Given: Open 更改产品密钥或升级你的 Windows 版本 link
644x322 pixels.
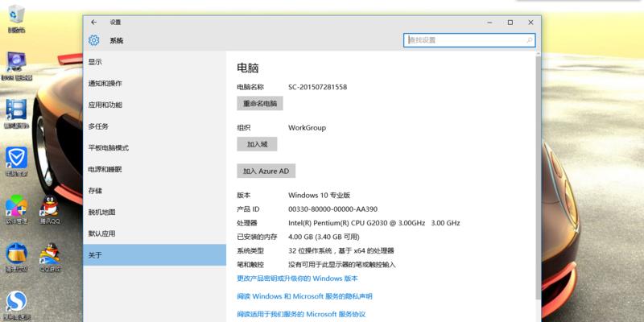Looking at the screenshot, I should click(297, 279).
